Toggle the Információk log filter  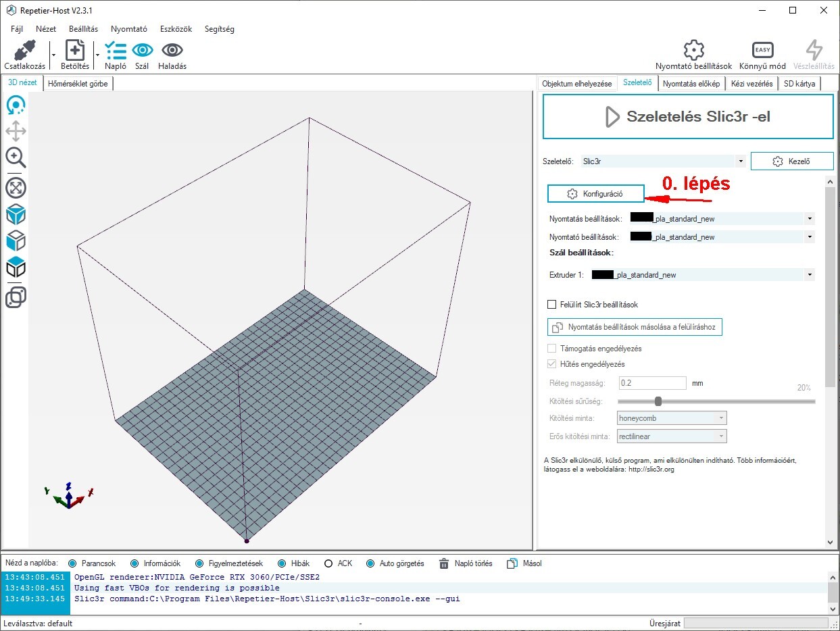[134, 563]
